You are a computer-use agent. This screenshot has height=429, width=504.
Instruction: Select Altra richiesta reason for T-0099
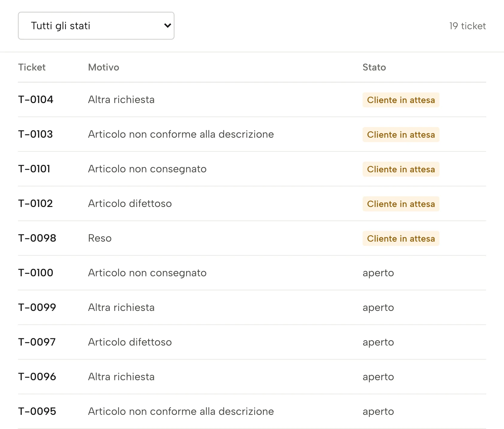[121, 307]
